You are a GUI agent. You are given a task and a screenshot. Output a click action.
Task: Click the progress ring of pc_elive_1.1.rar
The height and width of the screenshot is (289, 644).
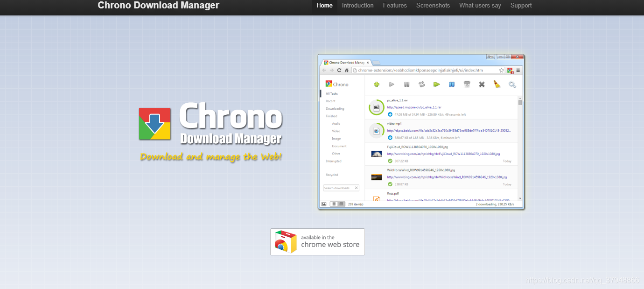coord(377,107)
